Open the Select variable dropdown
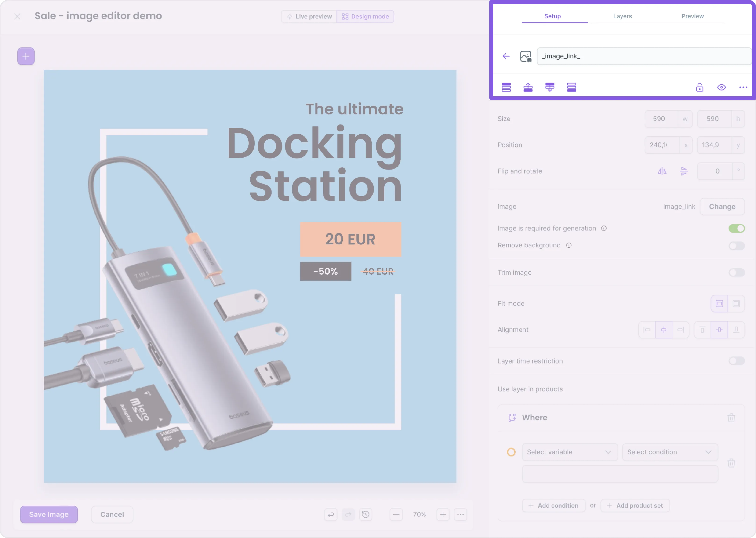 pos(570,452)
